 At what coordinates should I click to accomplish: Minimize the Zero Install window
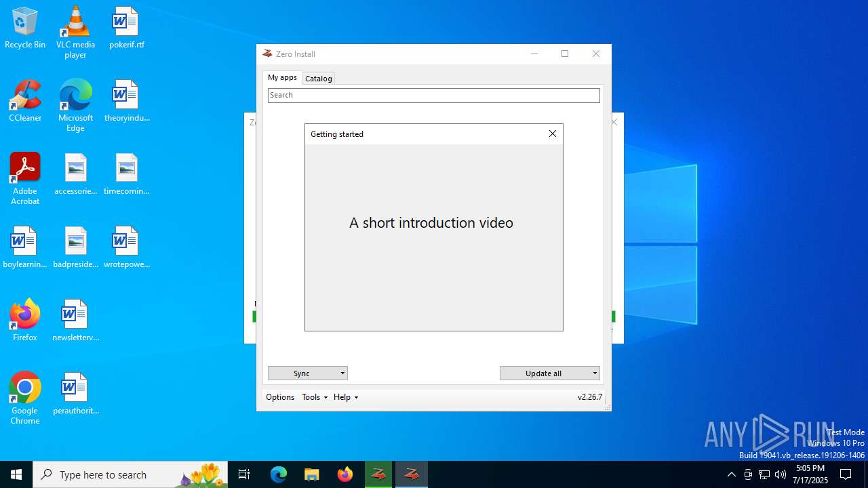coord(534,54)
